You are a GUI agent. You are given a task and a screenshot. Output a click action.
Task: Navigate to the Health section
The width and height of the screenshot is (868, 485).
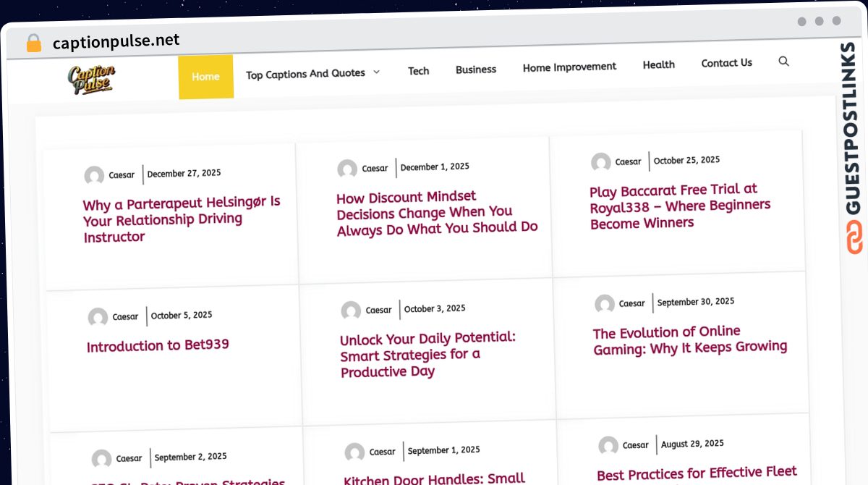click(x=659, y=64)
